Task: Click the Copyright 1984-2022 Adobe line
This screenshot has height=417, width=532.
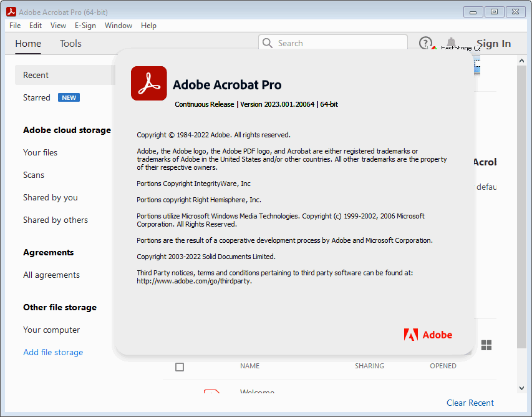Action: pos(213,135)
